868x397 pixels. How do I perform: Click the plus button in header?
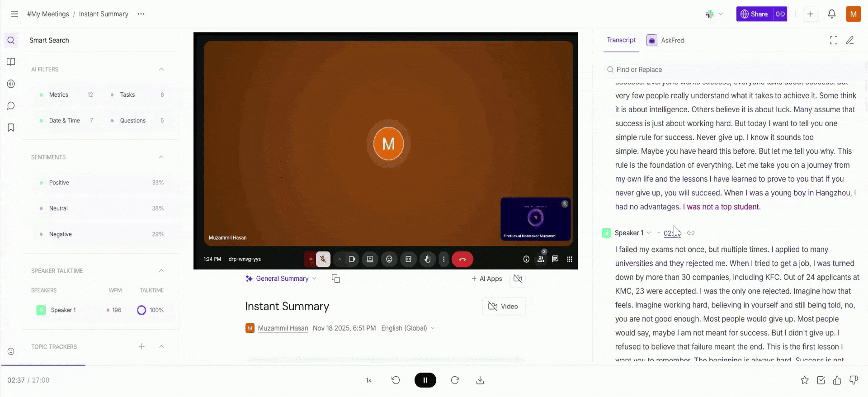click(x=810, y=14)
